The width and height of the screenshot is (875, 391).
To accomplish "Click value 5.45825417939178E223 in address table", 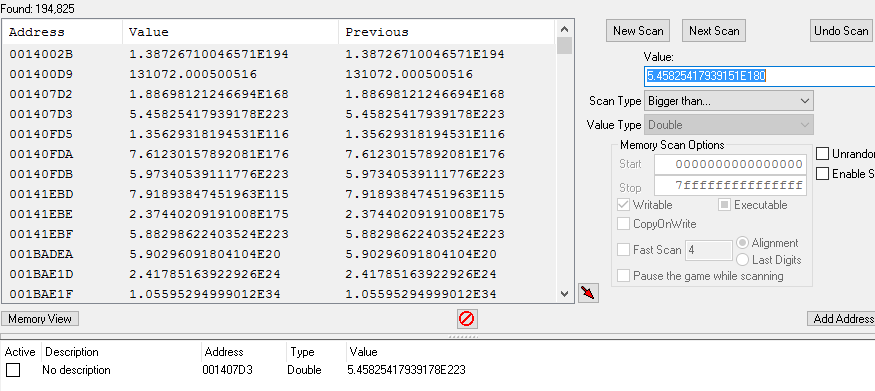I will point(406,370).
